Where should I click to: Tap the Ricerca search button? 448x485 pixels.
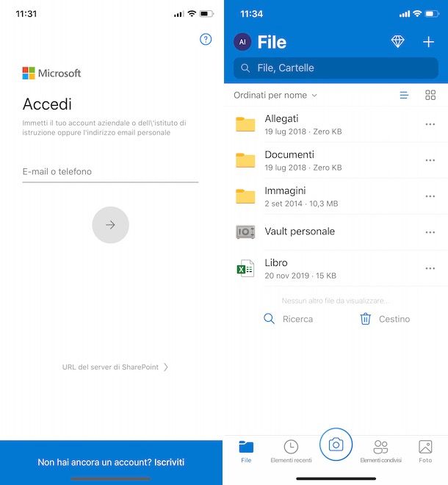(x=288, y=319)
